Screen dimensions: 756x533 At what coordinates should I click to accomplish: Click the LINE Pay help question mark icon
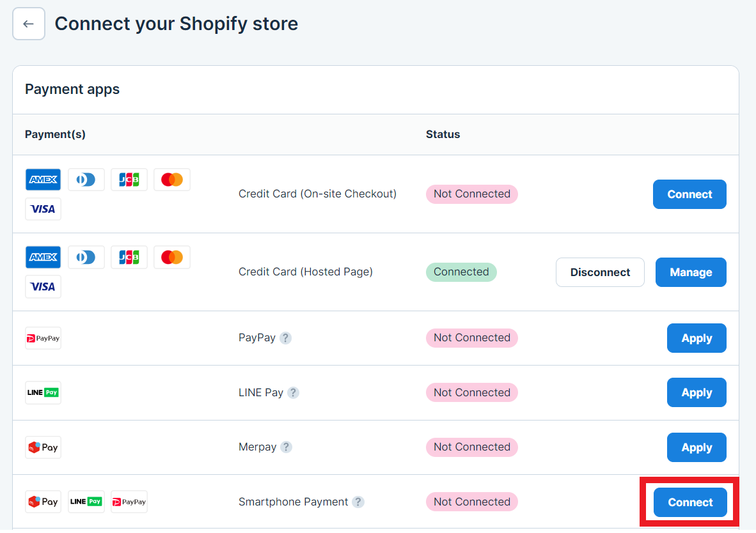click(x=293, y=392)
